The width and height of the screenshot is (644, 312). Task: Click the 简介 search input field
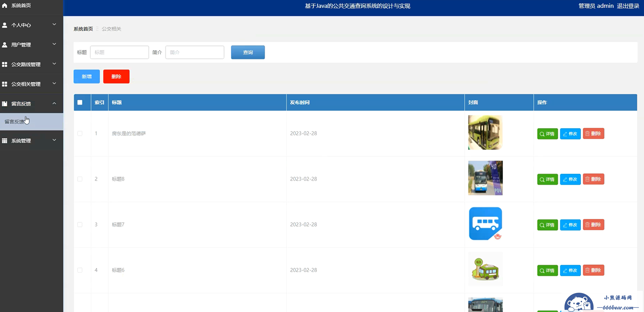(x=195, y=52)
